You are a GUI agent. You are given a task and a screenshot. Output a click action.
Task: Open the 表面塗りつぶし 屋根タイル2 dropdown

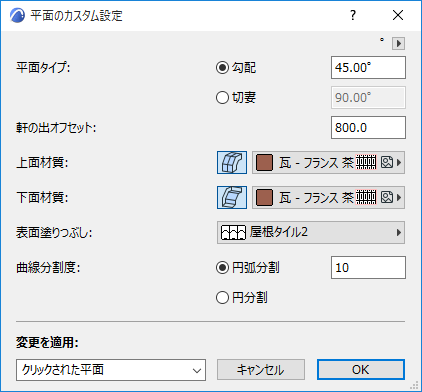tap(311, 232)
